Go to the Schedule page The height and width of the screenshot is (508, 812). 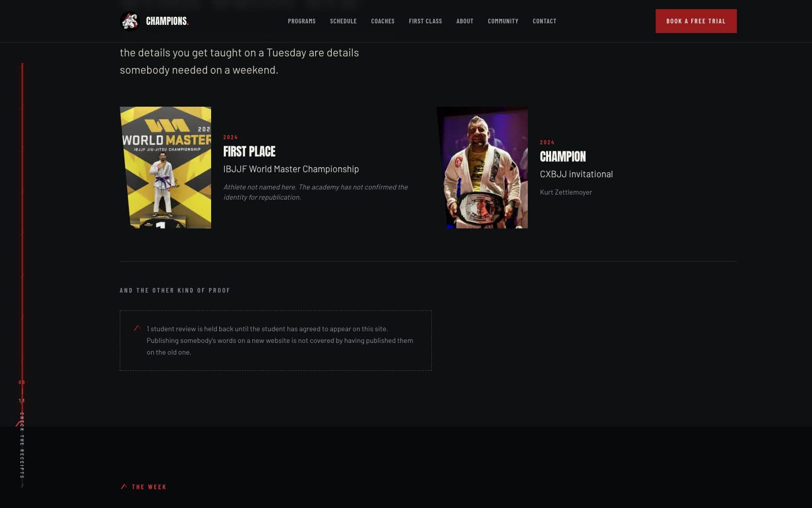[x=343, y=21]
